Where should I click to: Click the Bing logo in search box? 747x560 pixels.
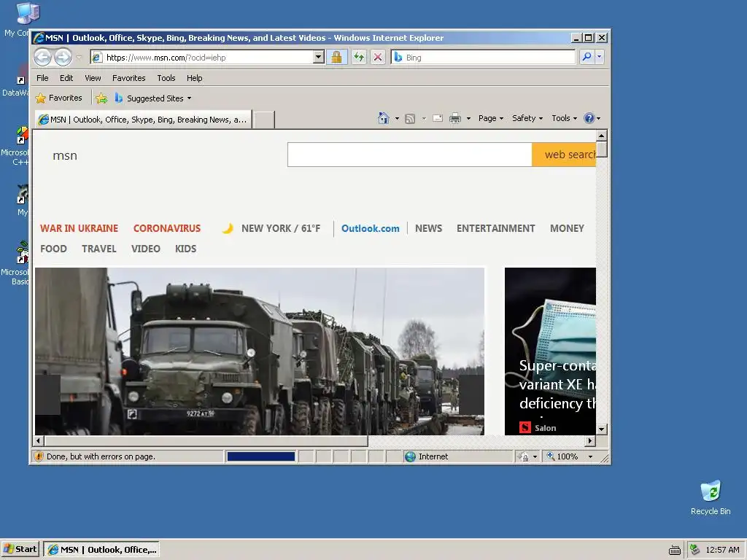(398, 57)
